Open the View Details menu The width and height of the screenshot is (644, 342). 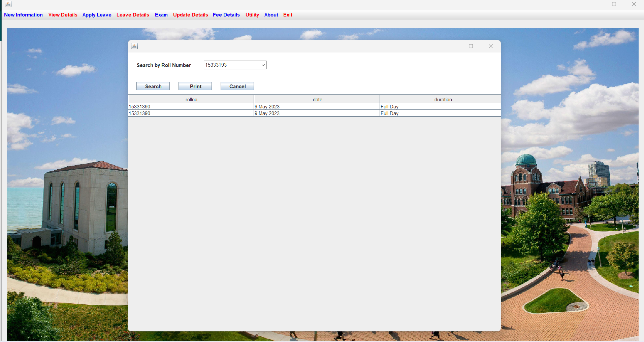[63, 15]
